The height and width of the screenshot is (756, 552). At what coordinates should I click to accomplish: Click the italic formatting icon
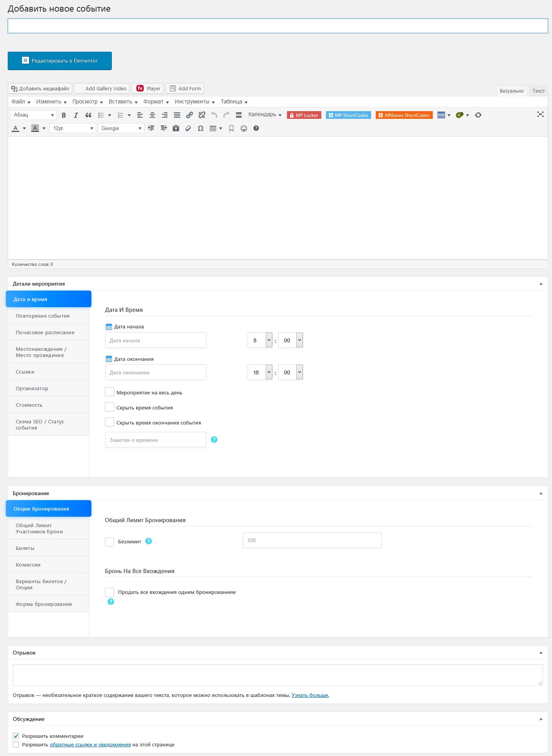pos(76,115)
